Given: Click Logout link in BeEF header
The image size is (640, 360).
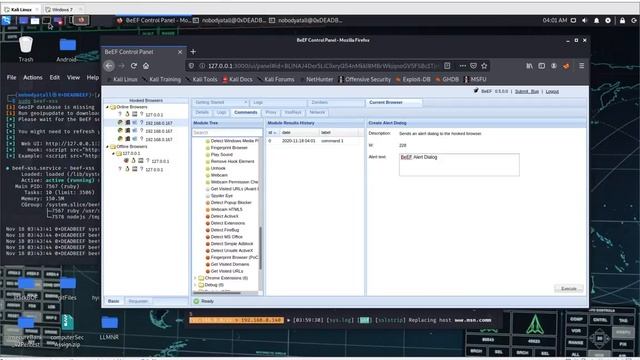Looking at the screenshot, I should pos(552,91).
